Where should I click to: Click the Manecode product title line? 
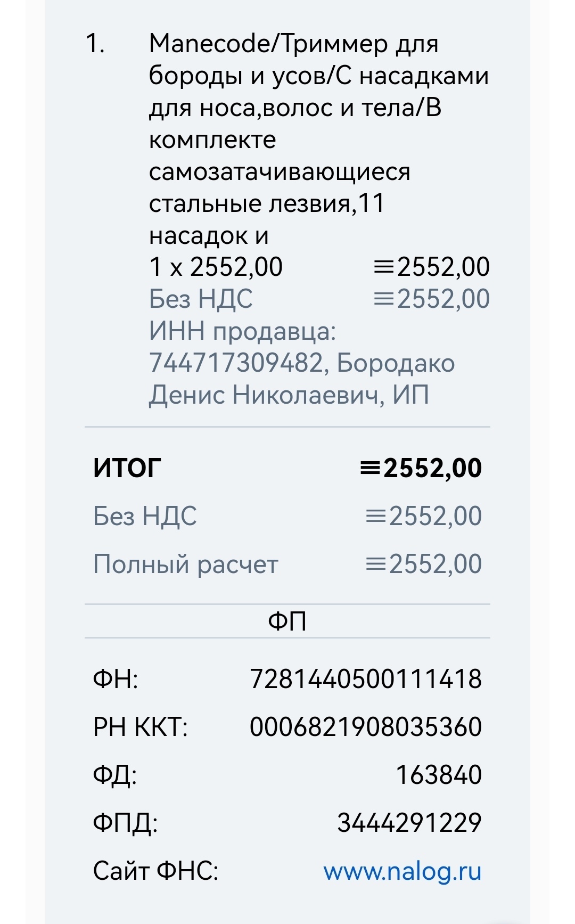point(293,44)
